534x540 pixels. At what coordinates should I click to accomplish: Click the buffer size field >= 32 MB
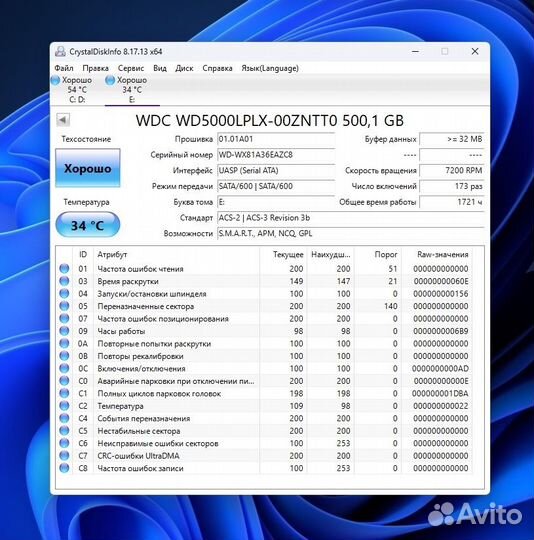pyautogui.click(x=452, y=139)
